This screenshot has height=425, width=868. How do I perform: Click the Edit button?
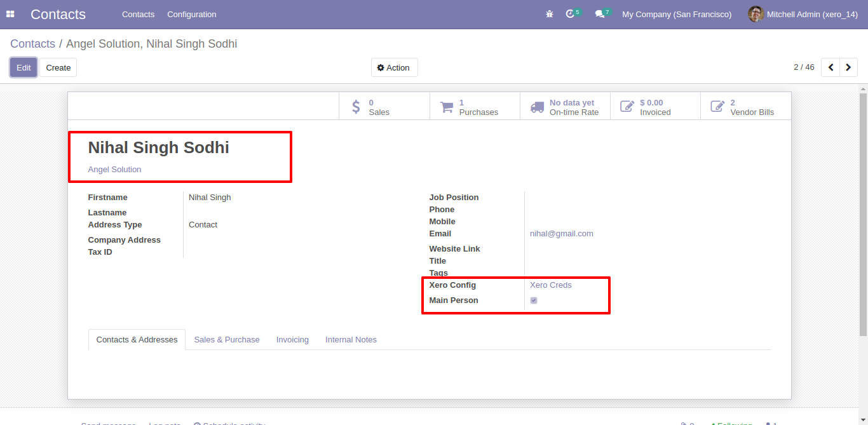point(24,67)
